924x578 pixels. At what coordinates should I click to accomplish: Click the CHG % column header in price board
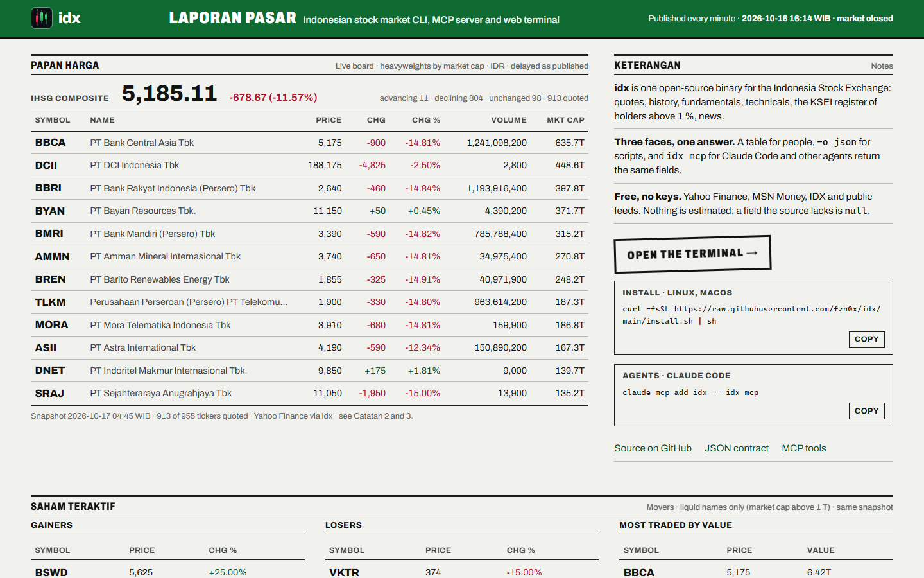(426, 120)
